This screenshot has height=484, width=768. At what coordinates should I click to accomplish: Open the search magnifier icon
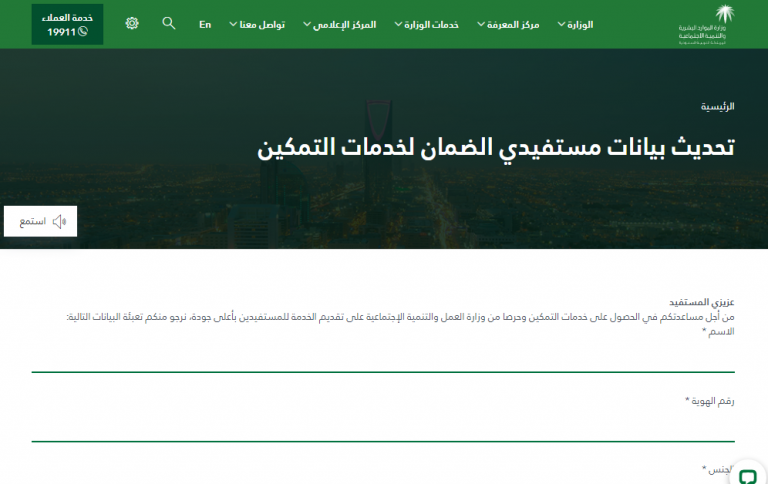coord(168,23)
